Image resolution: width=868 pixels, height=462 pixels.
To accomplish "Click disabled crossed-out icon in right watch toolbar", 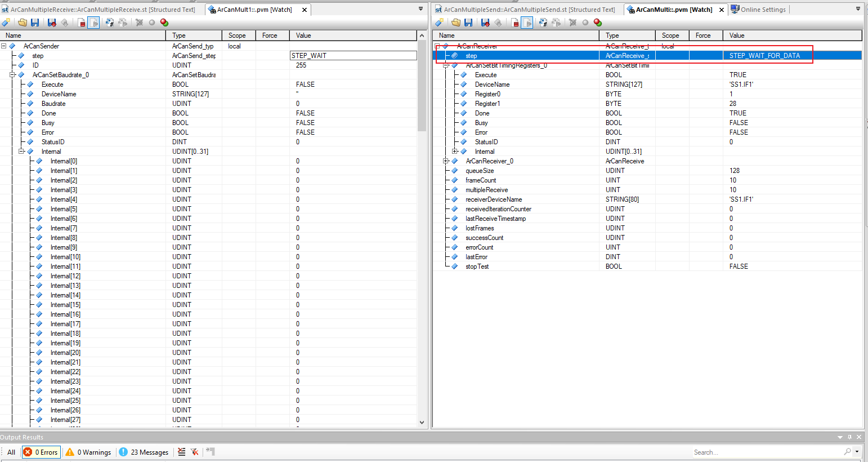I will point(572,23).
